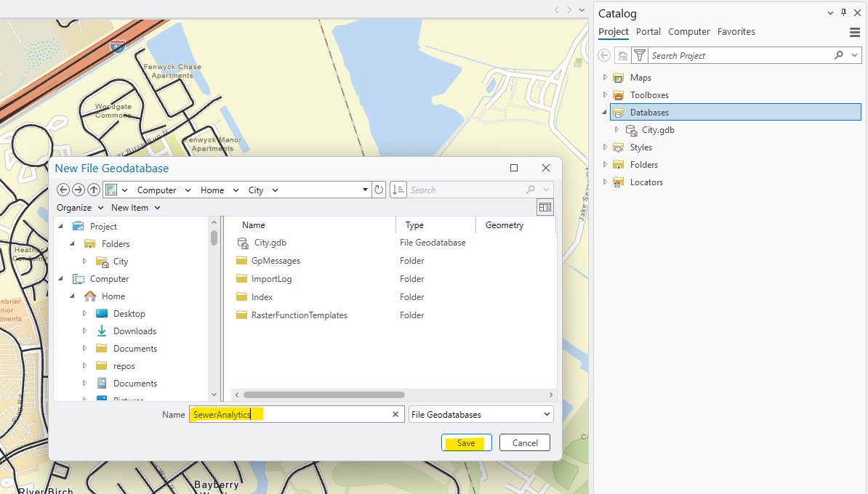868x494 pixels.
Task: Click the Downloads icon in dialog tree
Action: (101, 331)
